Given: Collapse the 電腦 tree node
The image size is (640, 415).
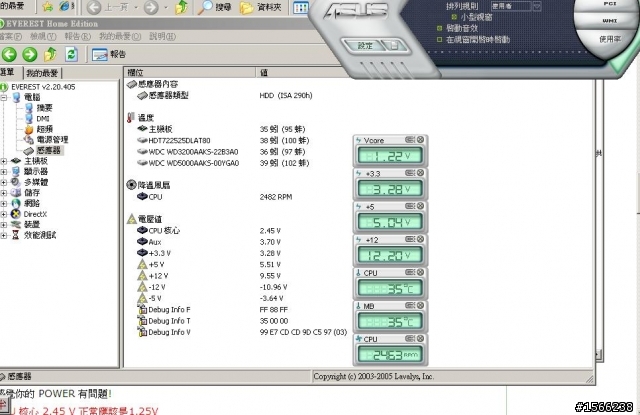Looking at the screenshot, I should (x=4, y=98).
